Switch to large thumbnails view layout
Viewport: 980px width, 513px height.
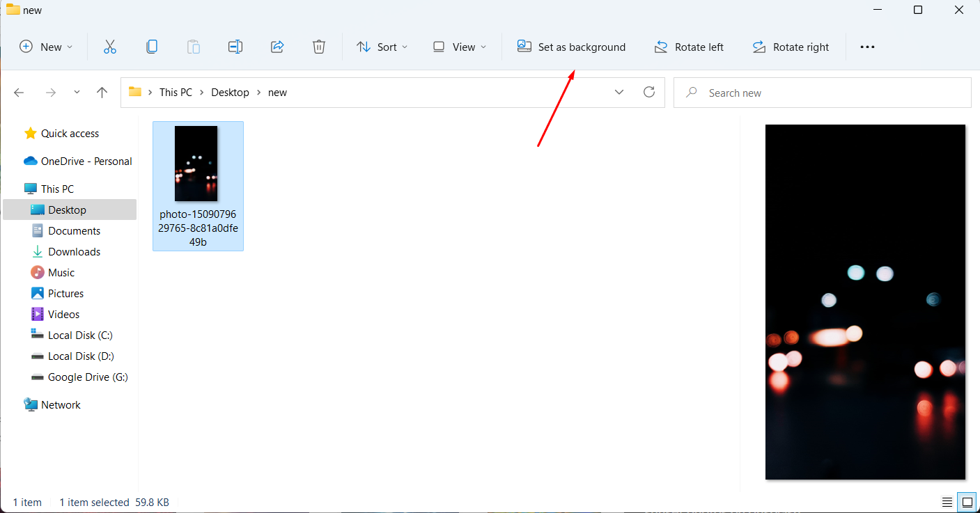click(967, 502)
